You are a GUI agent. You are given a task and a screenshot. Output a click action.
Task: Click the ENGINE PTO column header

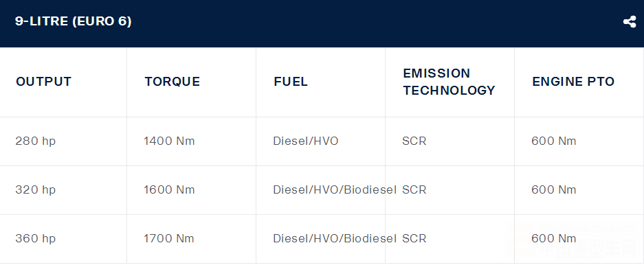573,82
